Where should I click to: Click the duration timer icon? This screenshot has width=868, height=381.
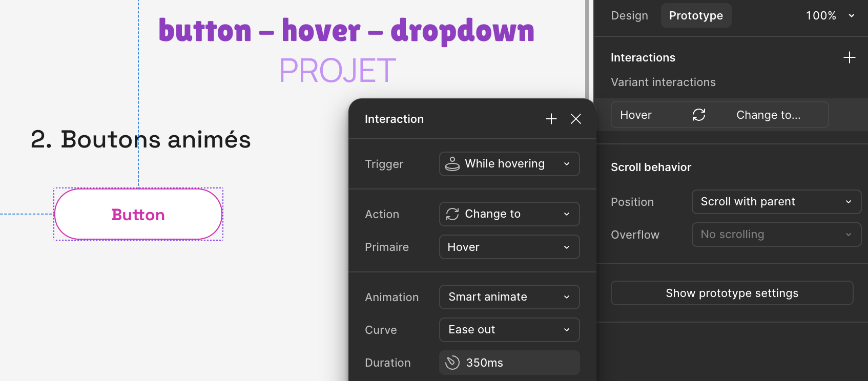(x=452, y=363)
